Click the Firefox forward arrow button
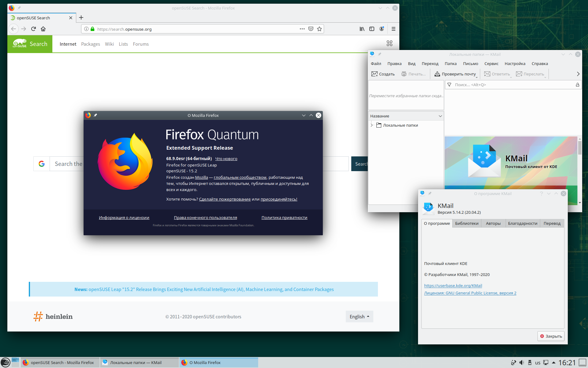Viewport: 588px width, 368px height. point(24,29)
